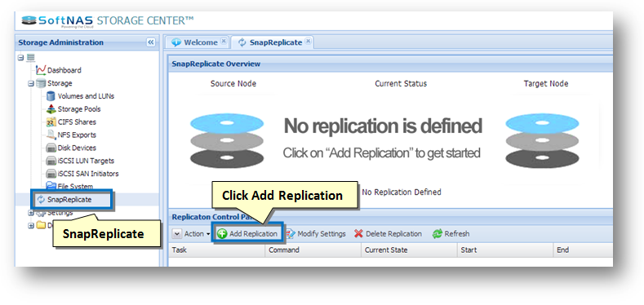
Task: Click the iSCSI SAN Initiators icon
Action: click(51, 174)
